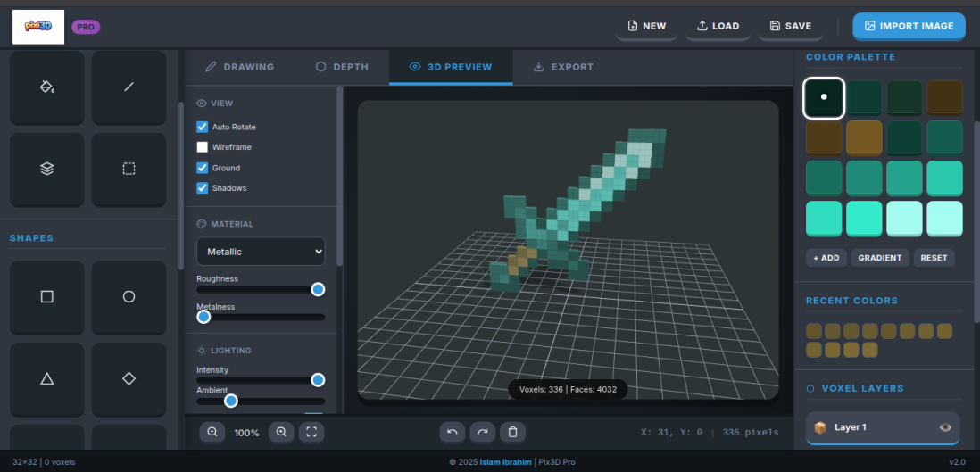Undo the last action

453,432
